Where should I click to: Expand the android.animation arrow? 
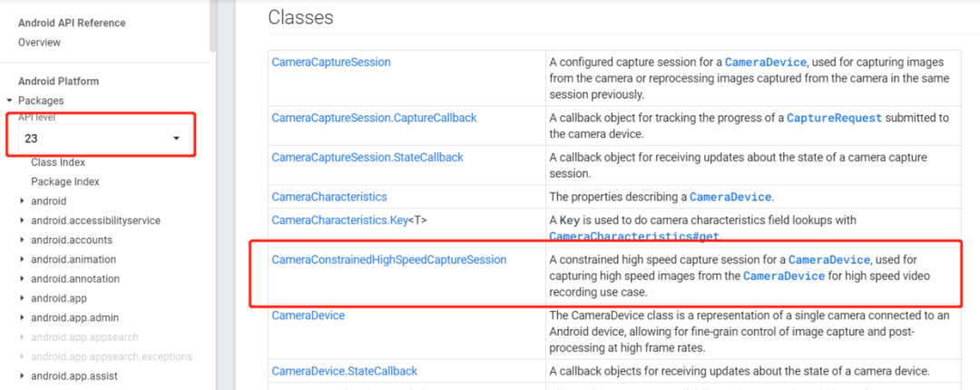pos(23,259)
